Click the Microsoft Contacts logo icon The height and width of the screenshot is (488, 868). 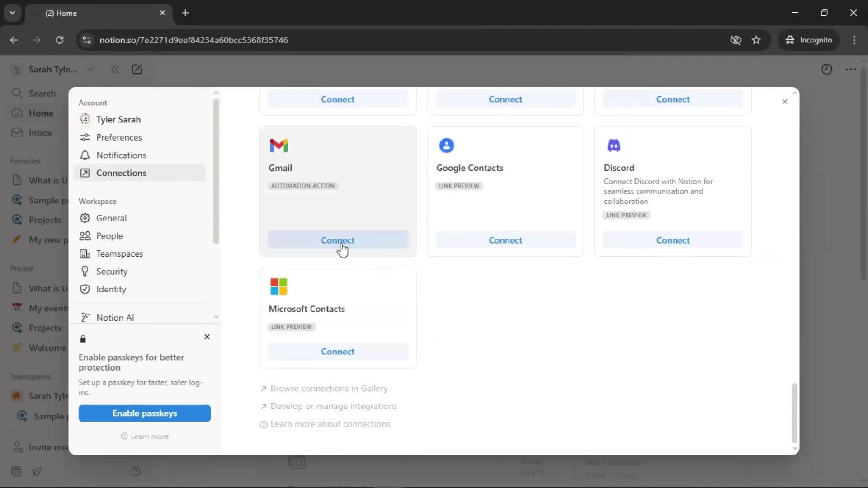(278, 286)
